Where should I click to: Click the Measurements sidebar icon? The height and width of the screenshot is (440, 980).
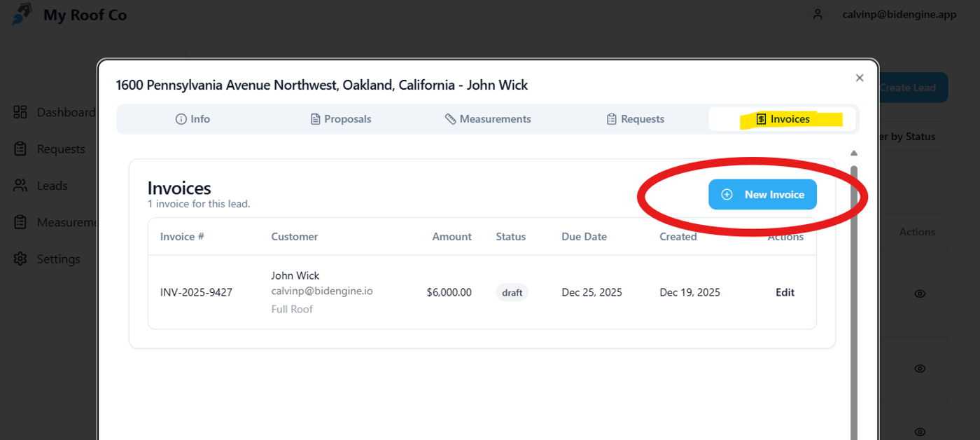20,222
